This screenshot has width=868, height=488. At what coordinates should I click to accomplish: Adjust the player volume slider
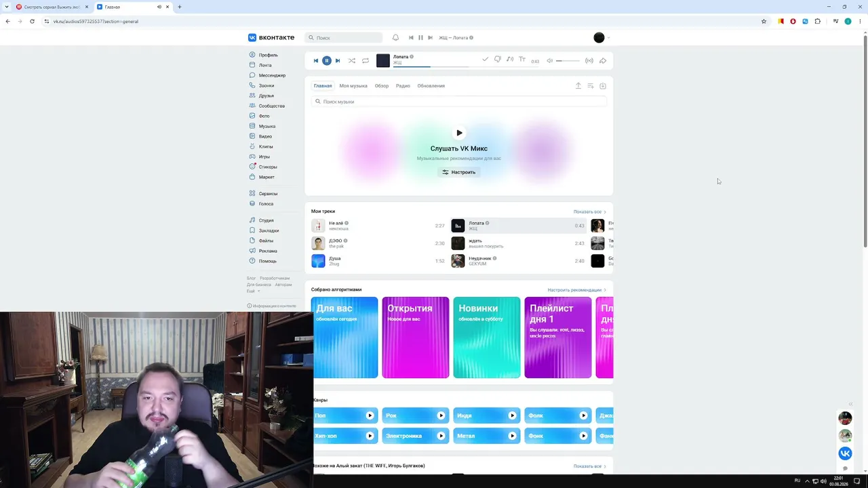tap(568, 61)
